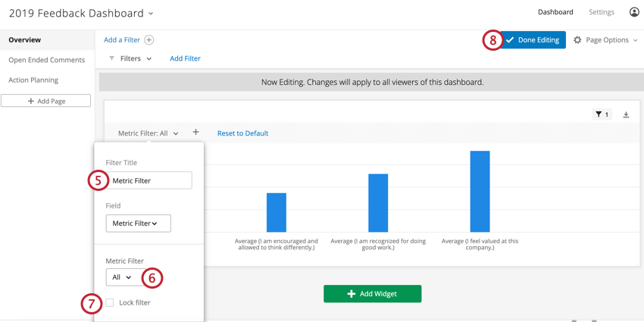644x322 pixels.
Task: Click the plus icon beside Add a Filter
Action: (149, 40)
